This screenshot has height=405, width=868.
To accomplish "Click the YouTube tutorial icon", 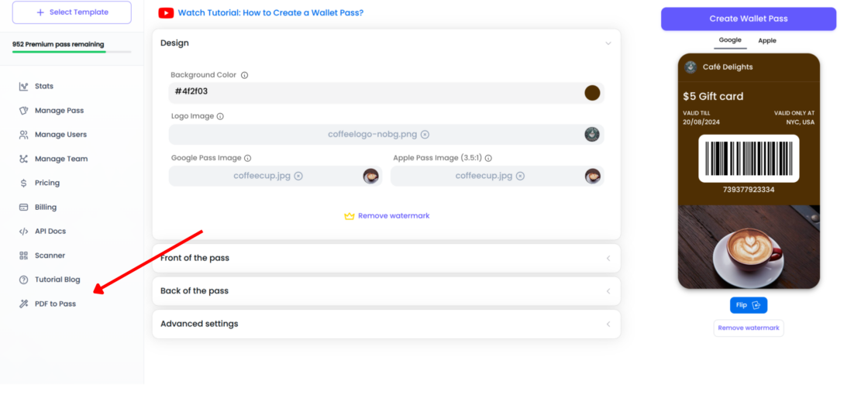I will click(166, 13).
